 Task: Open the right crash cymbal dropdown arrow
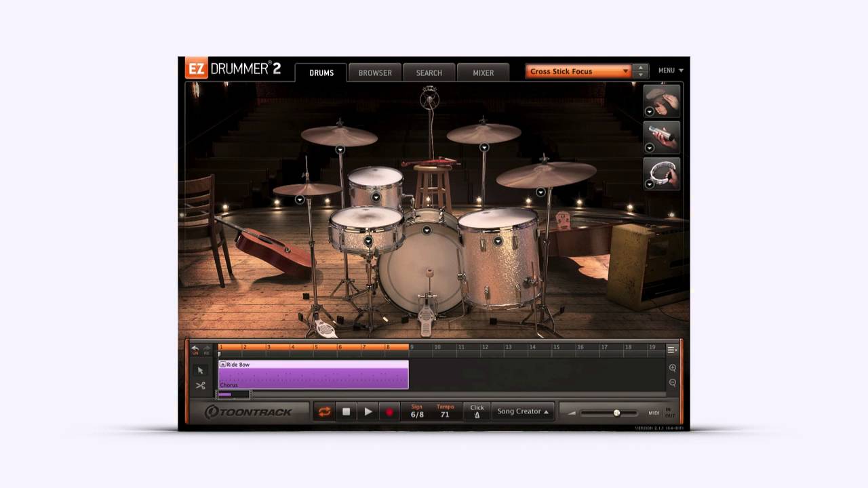(484, 147)
